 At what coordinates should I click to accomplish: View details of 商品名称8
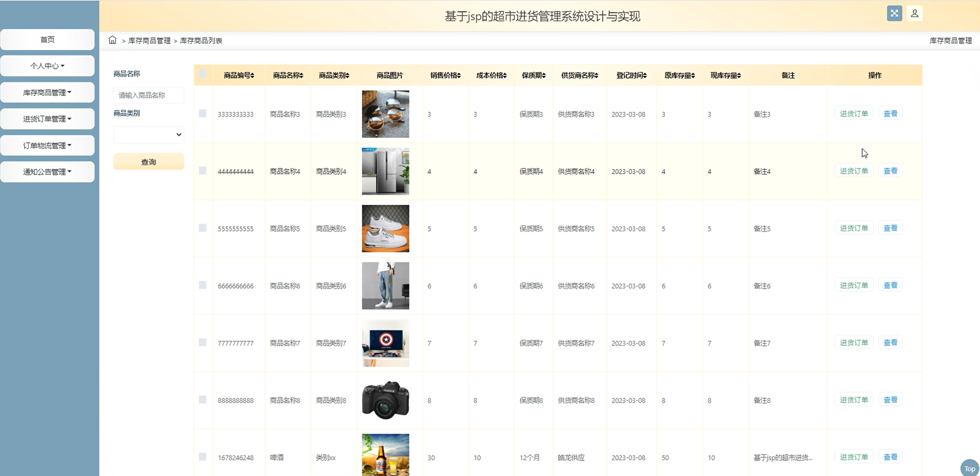(890, 399)
